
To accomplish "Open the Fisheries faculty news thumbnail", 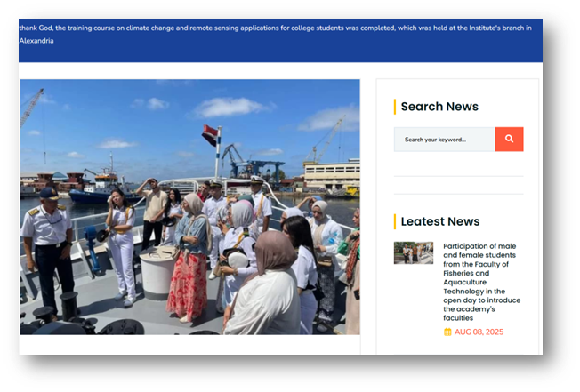I will pos(413,253).
